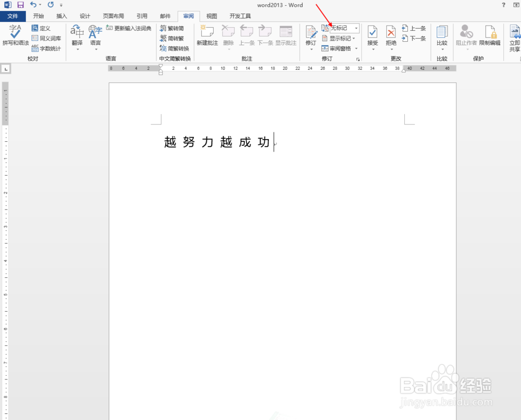
Task: Switch to the 邮件 tab
Action: pos(165,16)
